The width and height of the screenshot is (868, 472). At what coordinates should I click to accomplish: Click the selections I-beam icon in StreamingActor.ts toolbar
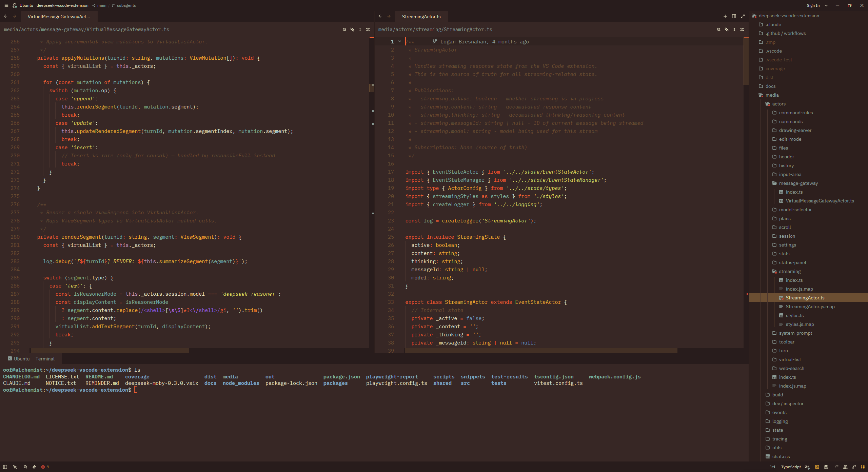click(x=734, y=29)
